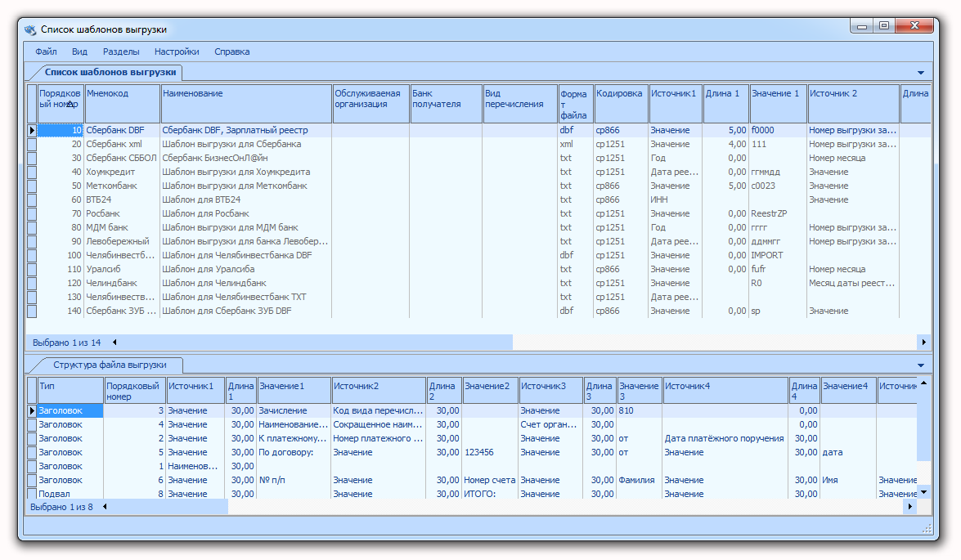Viewport: 961px width, 560px height.
Task: Click left scroll arrow of template list
Action: click(114, 343)
